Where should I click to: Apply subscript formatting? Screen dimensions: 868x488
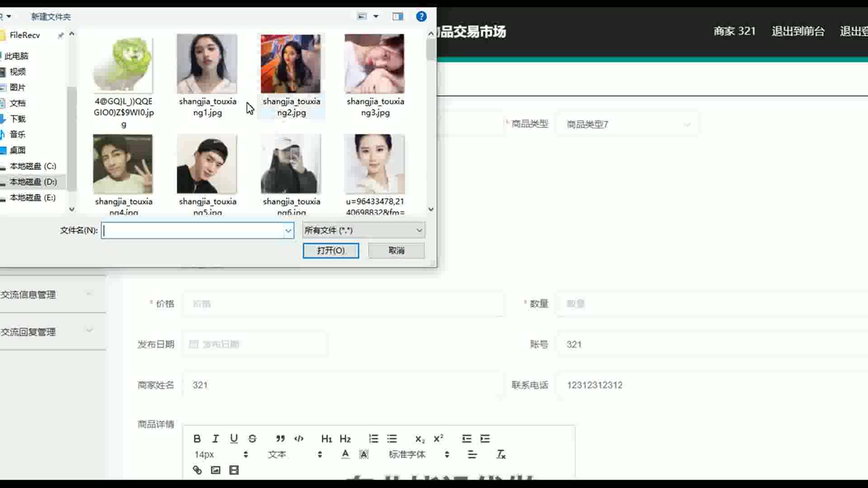tap(420, 438)
